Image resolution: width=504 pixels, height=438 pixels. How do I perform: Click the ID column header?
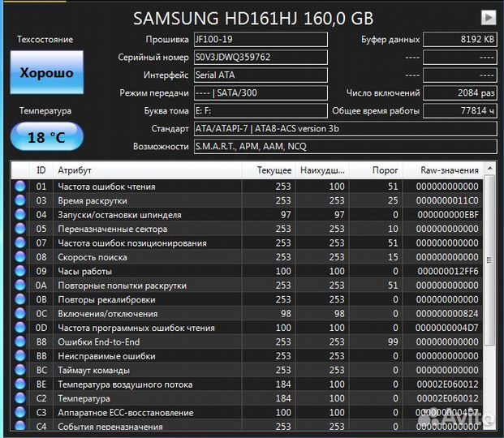[41, 170]
